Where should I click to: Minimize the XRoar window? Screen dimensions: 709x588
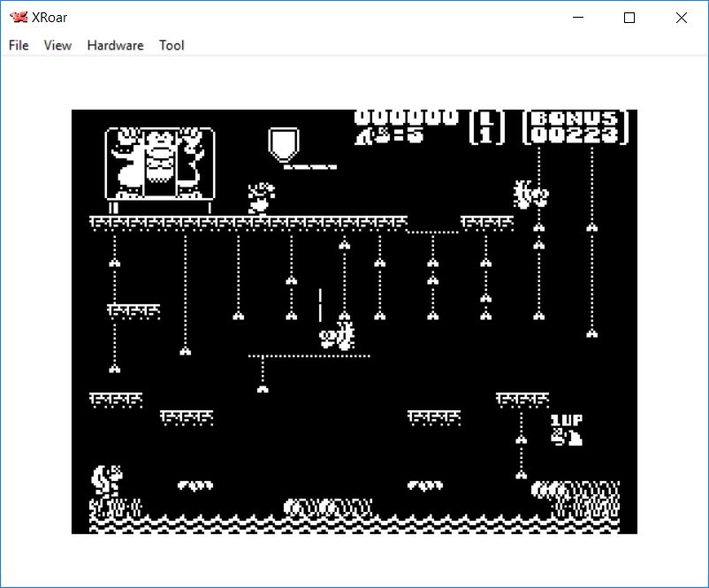pos(578,18)
